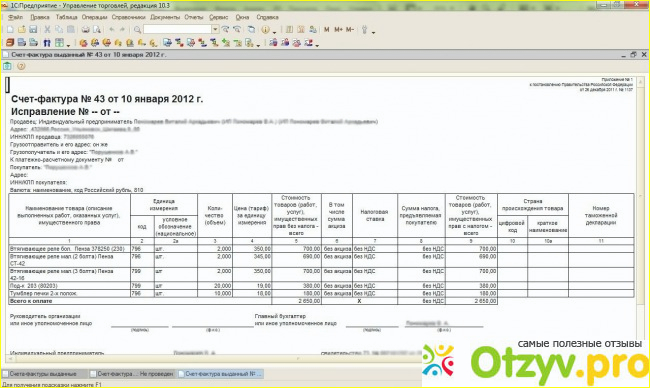Click the Cut scissors icon
This screenshot has width=650, height=388.
click(47, 29)
